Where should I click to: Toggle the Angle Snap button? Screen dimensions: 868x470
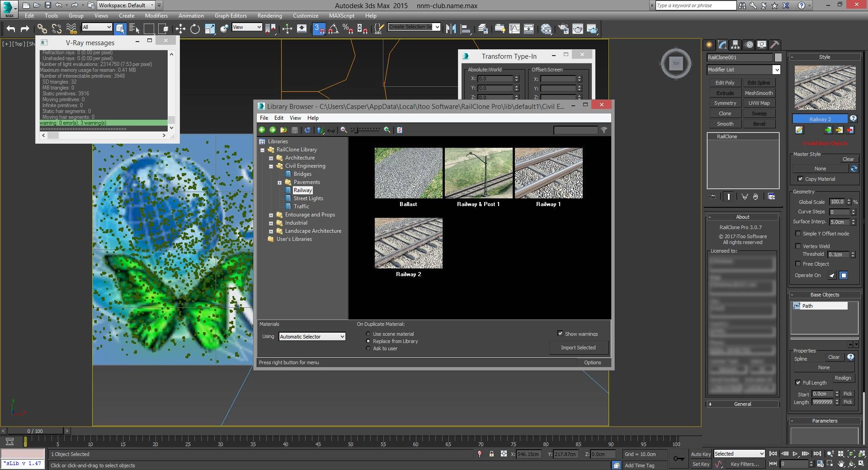click(x=333, y=29)
